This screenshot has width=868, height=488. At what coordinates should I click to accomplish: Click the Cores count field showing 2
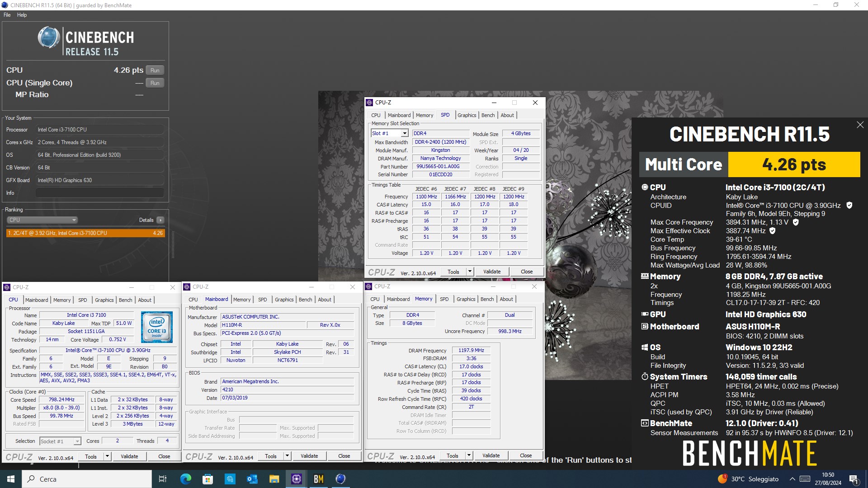118,441
